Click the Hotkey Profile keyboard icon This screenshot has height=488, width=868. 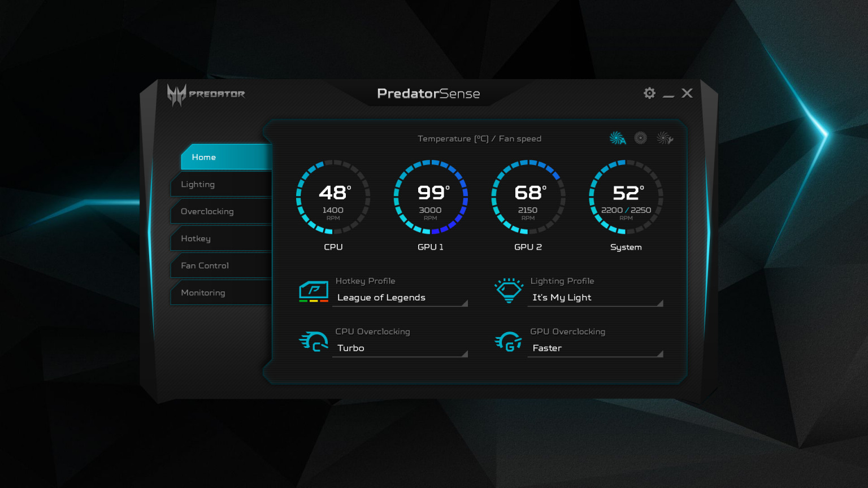(x=314, y=291)
